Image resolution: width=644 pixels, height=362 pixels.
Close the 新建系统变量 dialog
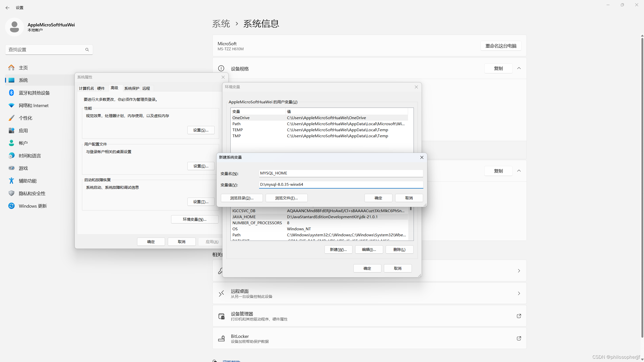(x=422, y=157)
